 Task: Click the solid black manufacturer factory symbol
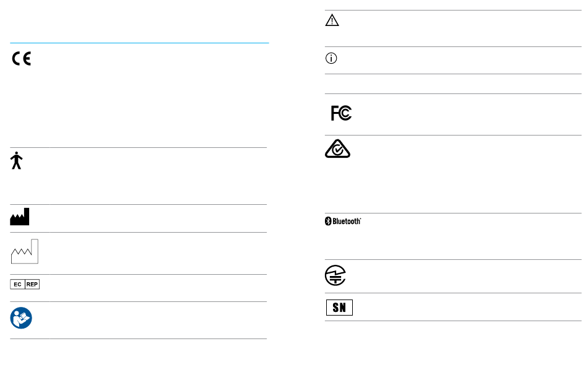click(20, 217)
